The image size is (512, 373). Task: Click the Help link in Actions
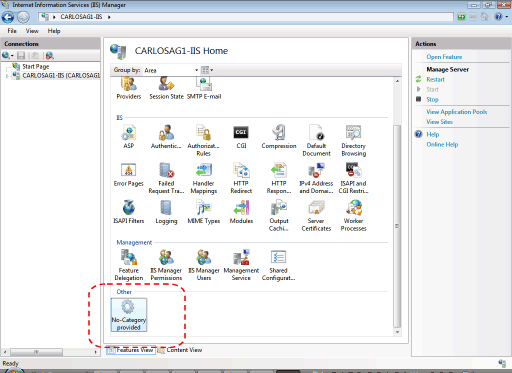(x=433, y=135)
